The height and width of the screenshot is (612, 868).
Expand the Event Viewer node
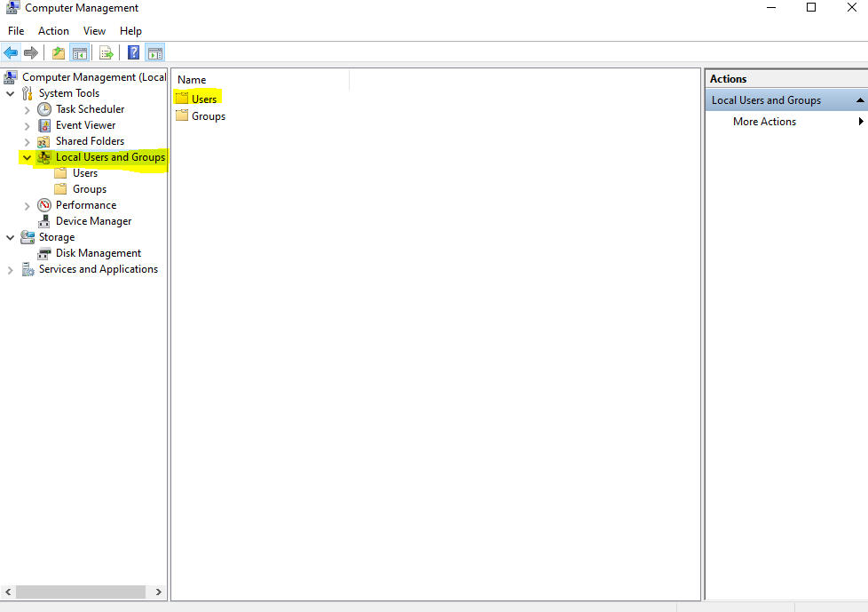pos(27,126)
